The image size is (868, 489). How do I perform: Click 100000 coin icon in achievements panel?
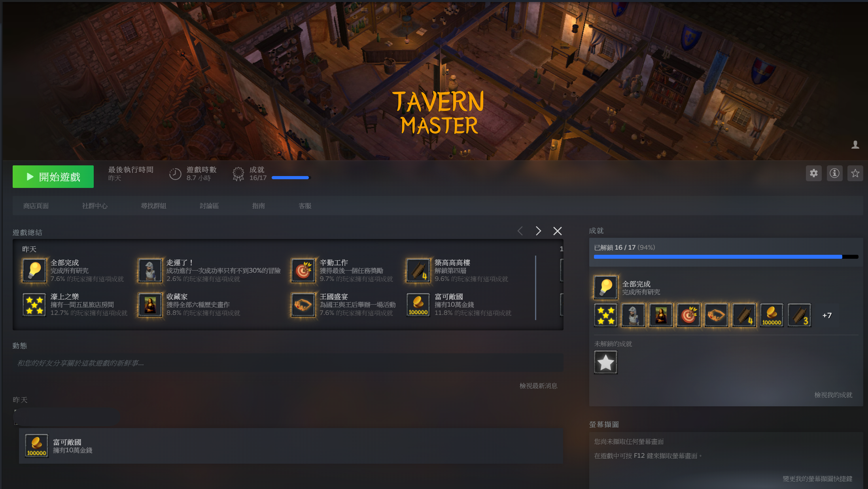pos(772,315)
